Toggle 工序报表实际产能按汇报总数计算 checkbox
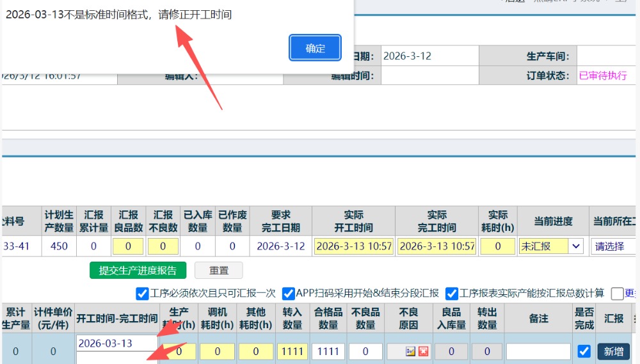The height and width of the screenshot is (364, 640). point(452,294)
